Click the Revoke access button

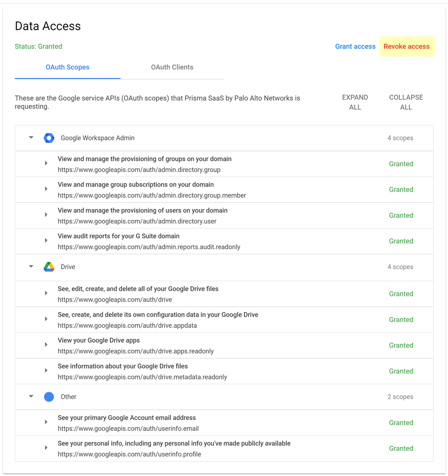click(406, 47)
